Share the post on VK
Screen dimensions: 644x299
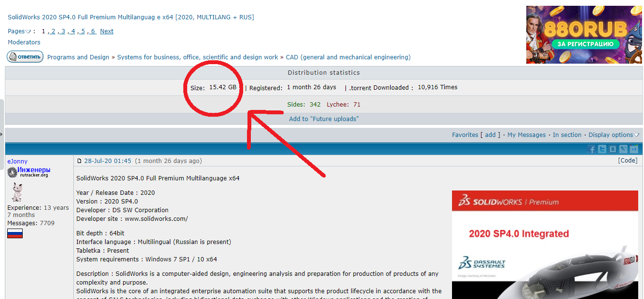613,149
